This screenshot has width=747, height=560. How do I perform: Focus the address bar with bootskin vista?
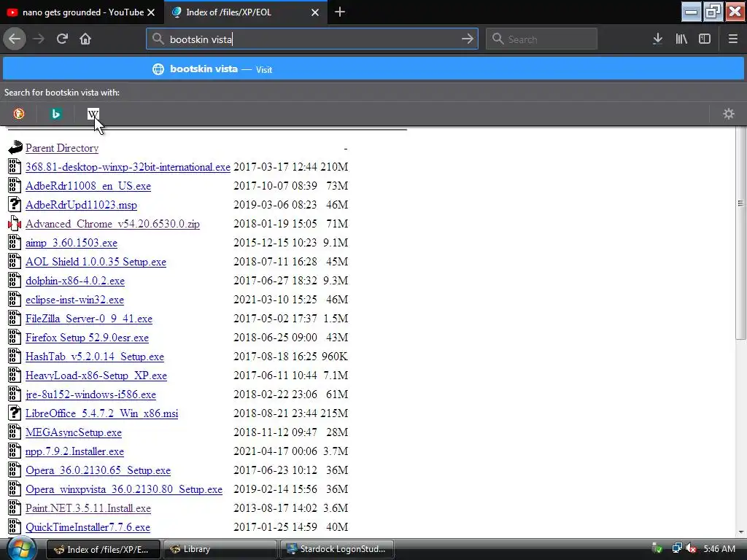[x=312, y=39]
